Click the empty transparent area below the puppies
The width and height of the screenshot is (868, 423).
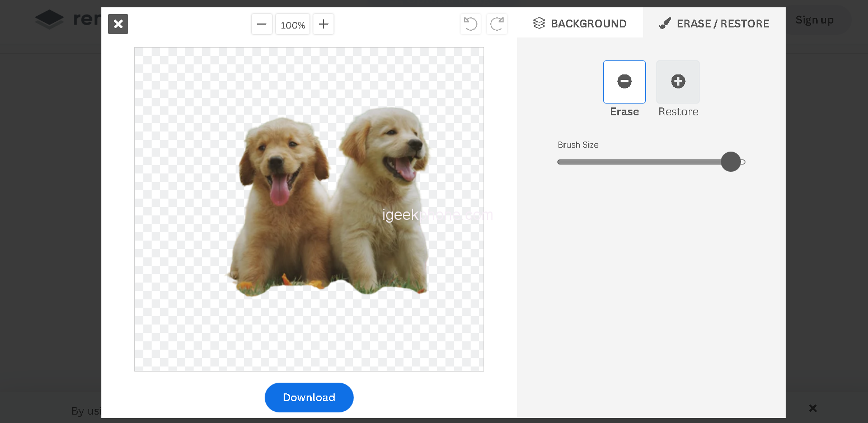[x=309, y=336]
